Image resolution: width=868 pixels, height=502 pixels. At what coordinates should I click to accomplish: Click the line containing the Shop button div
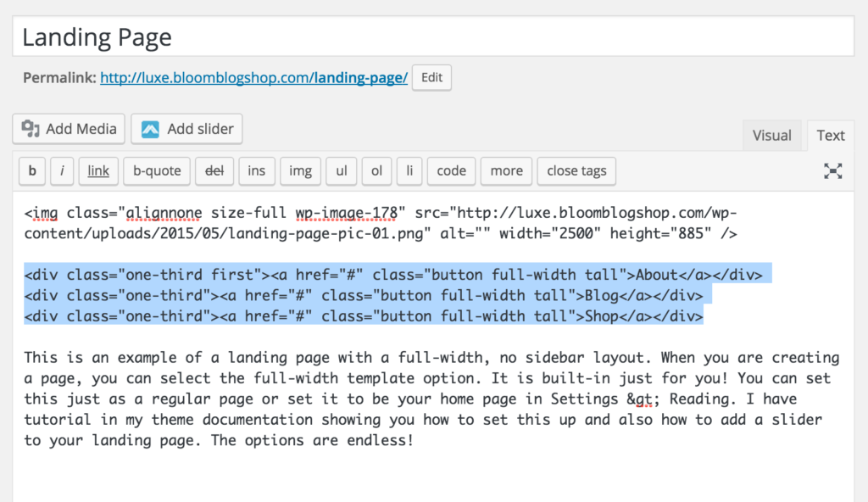[x=363, y=316]
